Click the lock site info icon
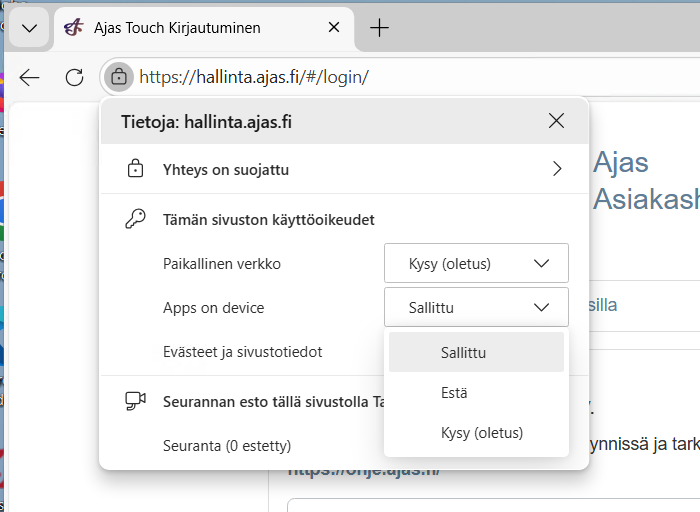 (119, 76)
